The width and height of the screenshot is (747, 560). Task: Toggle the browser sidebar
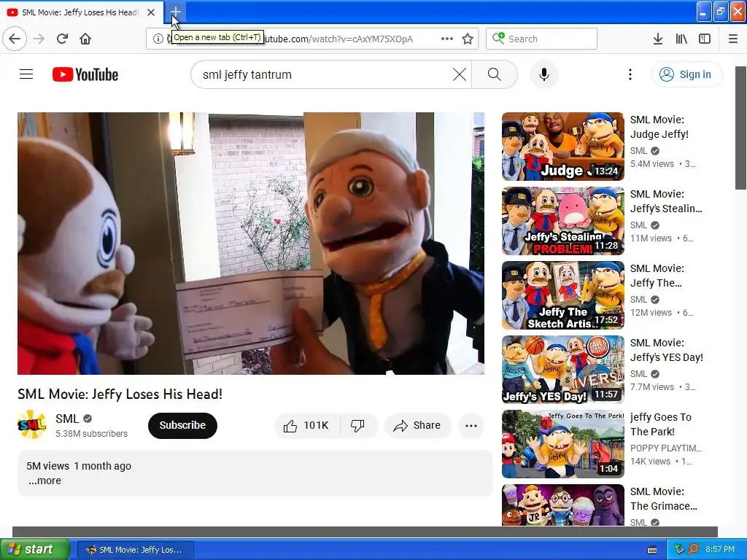click(705, 39)
